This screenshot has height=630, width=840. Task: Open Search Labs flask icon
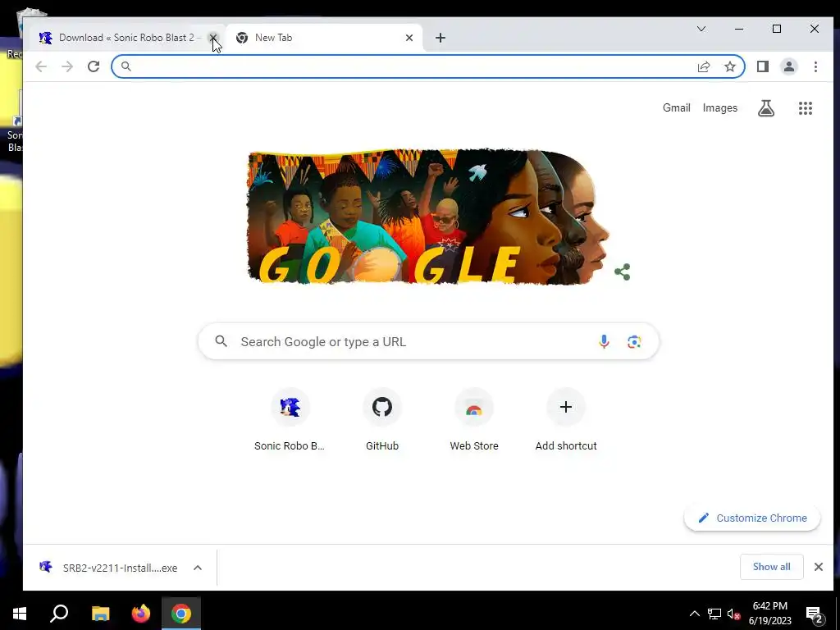point(766,108)
